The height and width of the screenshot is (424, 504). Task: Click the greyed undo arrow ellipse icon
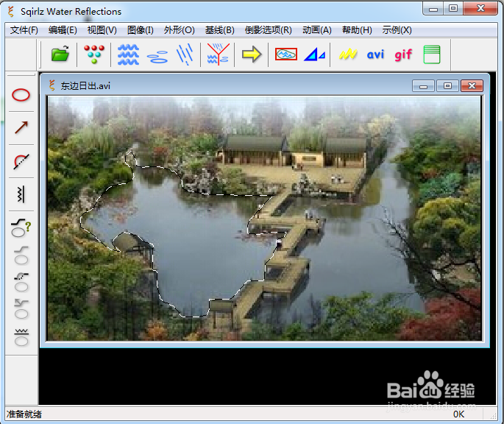(x=21, y=309)
